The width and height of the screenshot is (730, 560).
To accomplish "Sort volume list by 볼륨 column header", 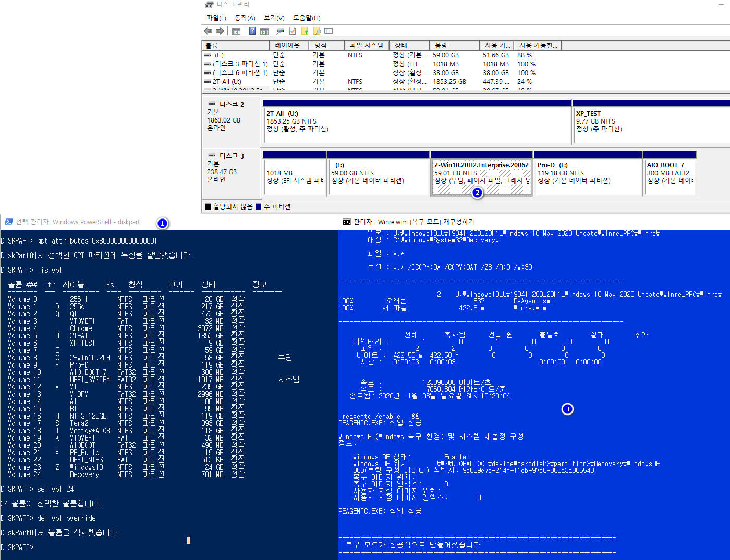I will (x=236, y=45).
